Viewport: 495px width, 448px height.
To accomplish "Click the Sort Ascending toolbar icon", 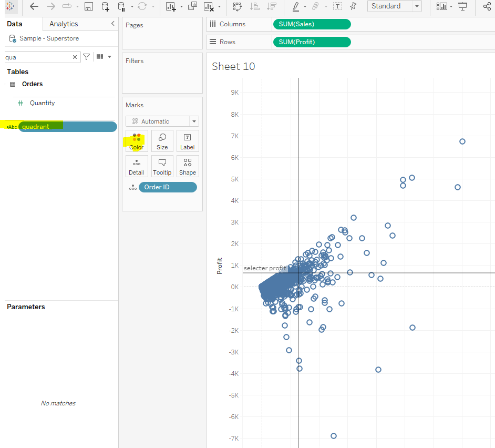I will pyautogui.click(x=254, y=6).
